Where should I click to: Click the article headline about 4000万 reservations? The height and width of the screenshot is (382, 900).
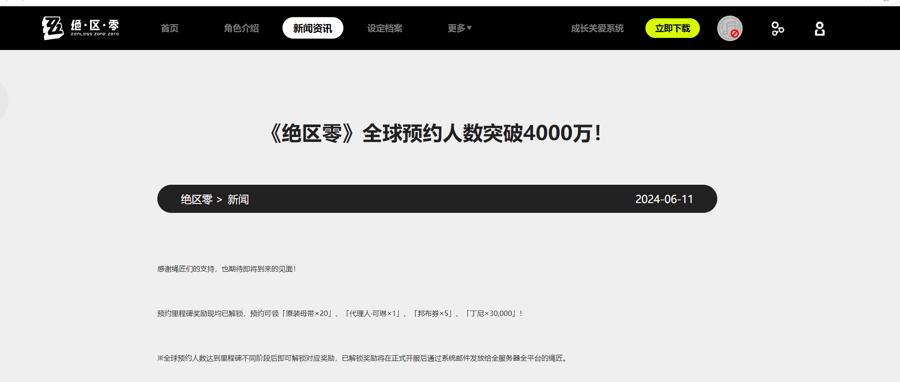pyautogui.click(x=437, y=134)
